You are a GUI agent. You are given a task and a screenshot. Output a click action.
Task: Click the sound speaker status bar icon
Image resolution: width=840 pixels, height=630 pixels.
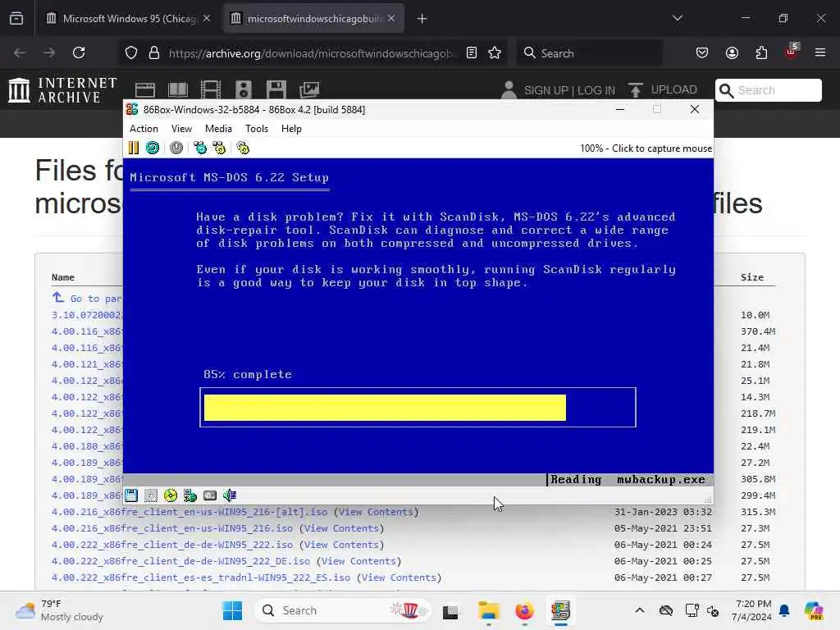click(230, 495)
